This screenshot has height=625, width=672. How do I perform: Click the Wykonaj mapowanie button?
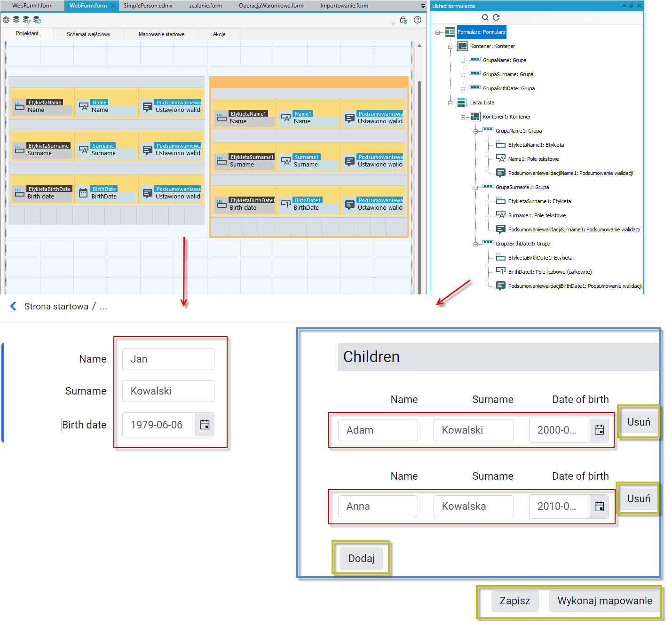(x=605, y=601)
